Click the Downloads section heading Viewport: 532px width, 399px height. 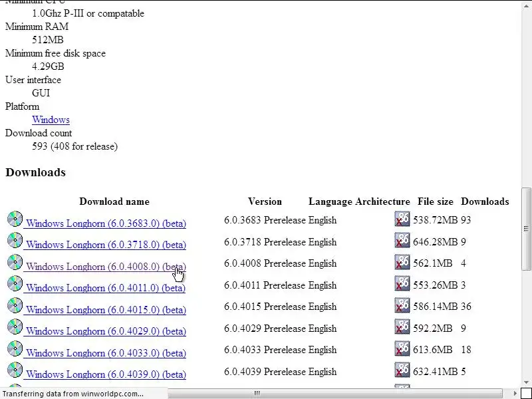pyautogui.click(x=36, y=172)
